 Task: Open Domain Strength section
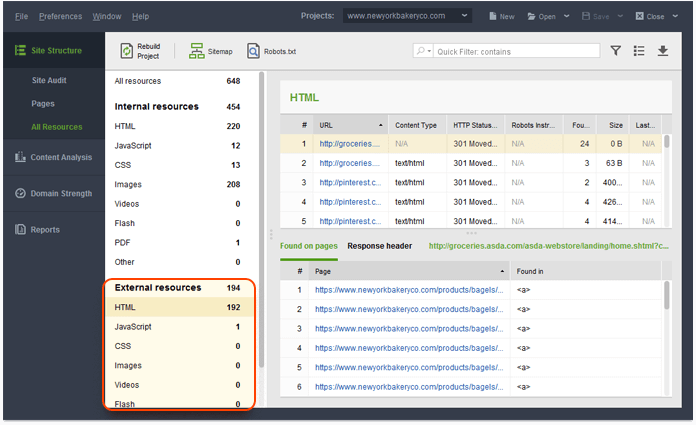(54, 194)
